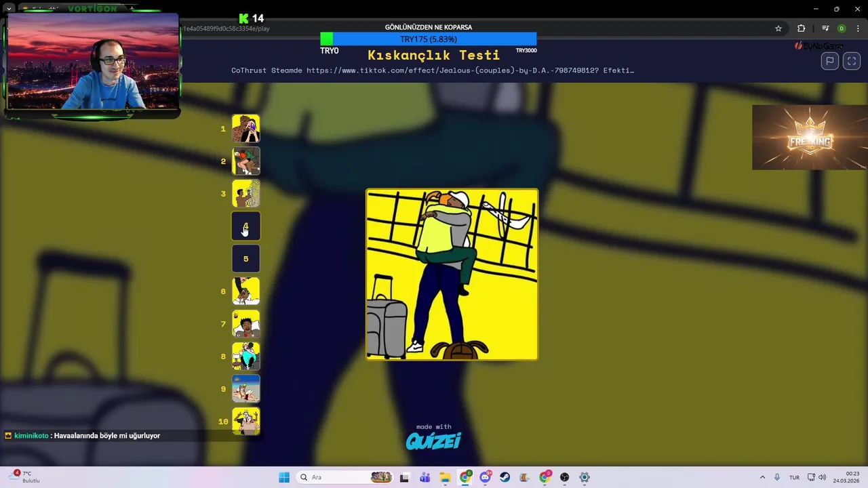Click the streamer webcam overlay
The image size is (868, 488).
tap(93, 61)
